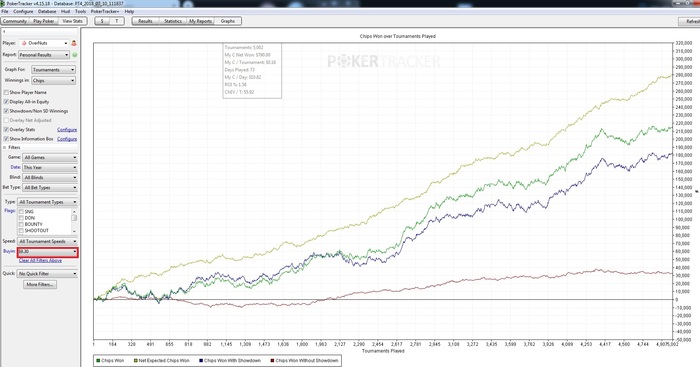Click the Flags list scroll up arrow
Viewport: 700px width, 367px height.
[x=74, y=211]
